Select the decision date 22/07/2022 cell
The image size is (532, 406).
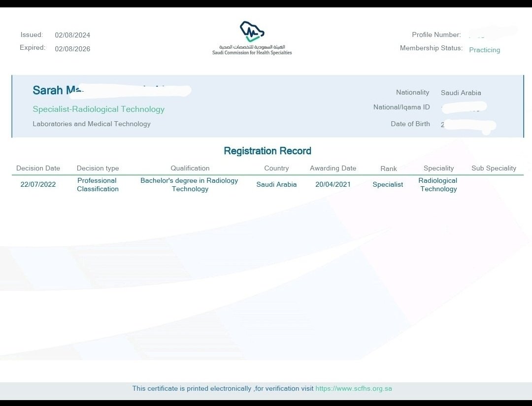38,184
